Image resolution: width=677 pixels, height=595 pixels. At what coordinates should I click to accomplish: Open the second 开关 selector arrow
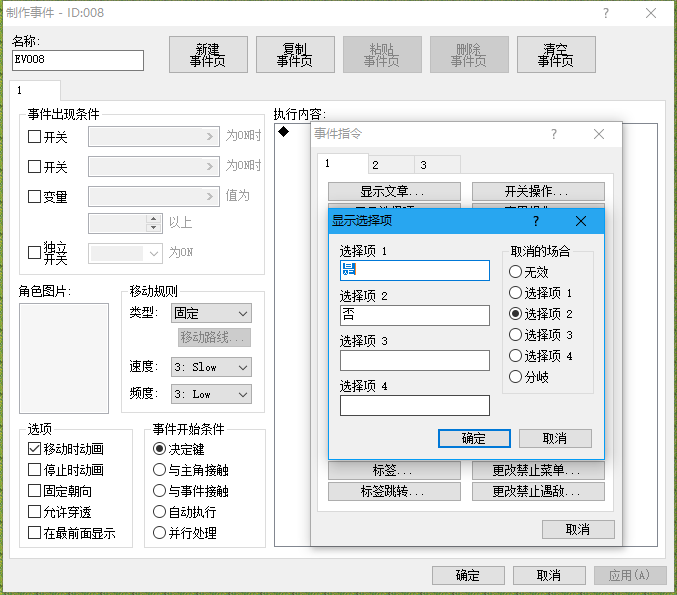(210, 166)
